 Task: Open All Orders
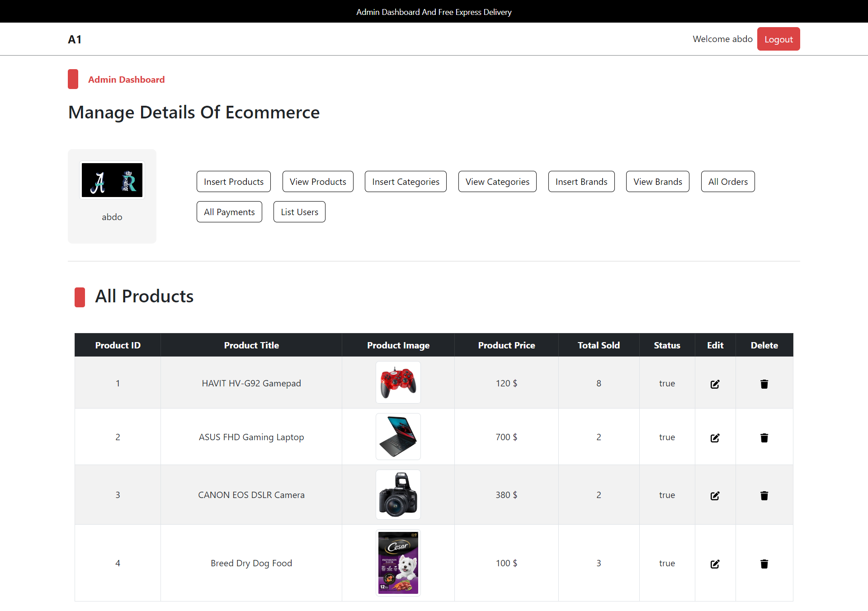[x=728, y=182]
